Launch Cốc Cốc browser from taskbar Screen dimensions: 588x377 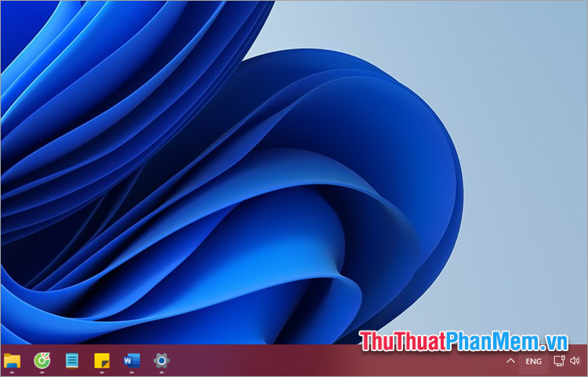(x=42, y=361)
